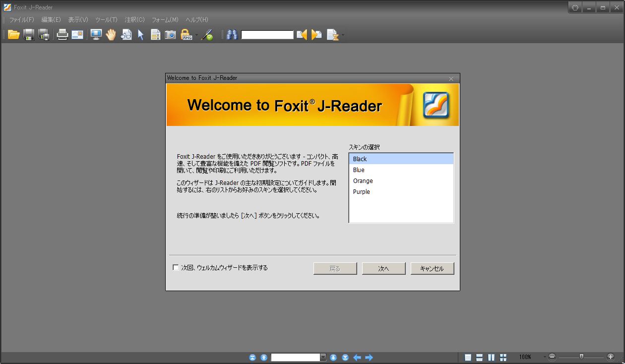The image size is (625, 364).
Task: Click the Email envelope icon
Action: point(77,35)
